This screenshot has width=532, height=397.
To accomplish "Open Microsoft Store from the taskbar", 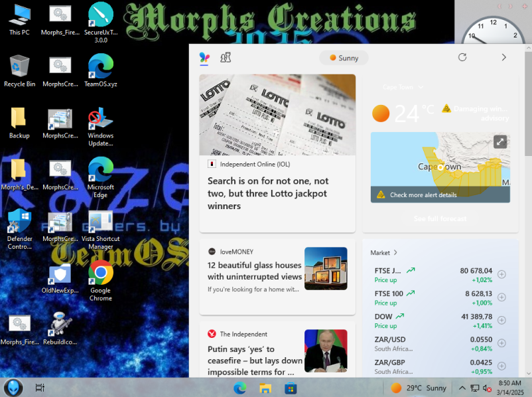I will (x=291, y=388).
